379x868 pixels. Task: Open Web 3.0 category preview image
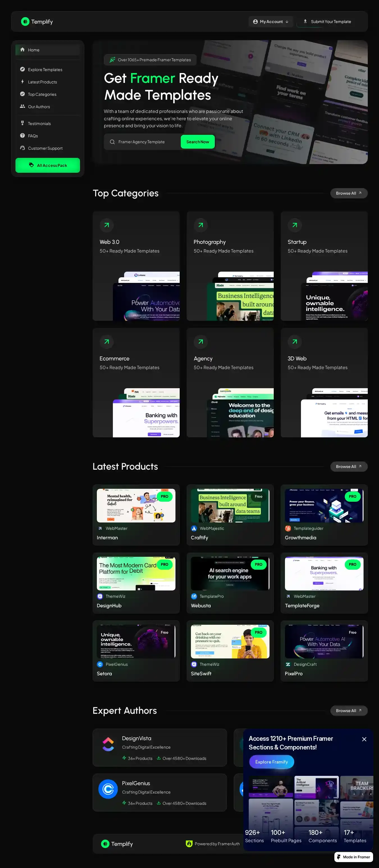[x=146, y=296]
